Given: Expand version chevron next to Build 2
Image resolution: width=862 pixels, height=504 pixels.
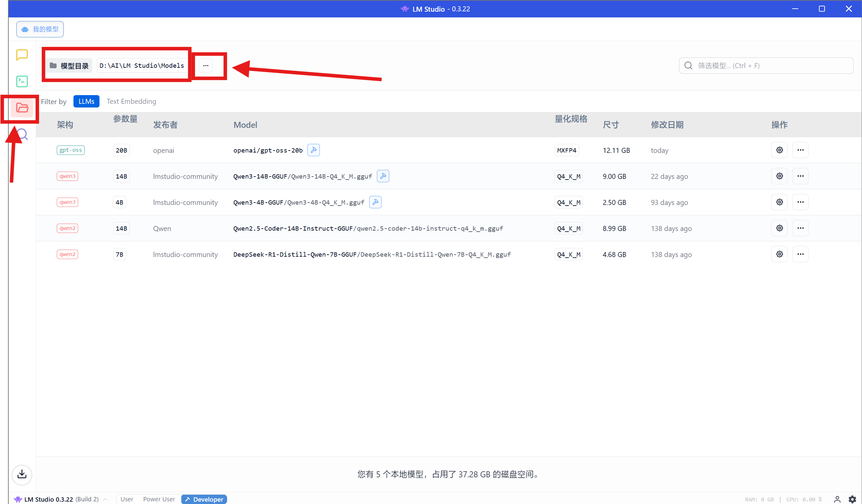Looking at the screenshot, I should coord(105,499).
